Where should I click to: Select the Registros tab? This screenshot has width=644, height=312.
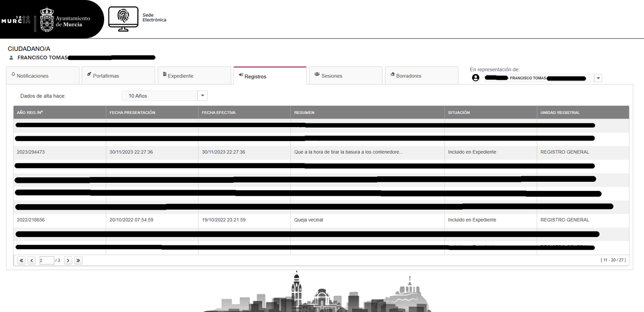point(270,76)
